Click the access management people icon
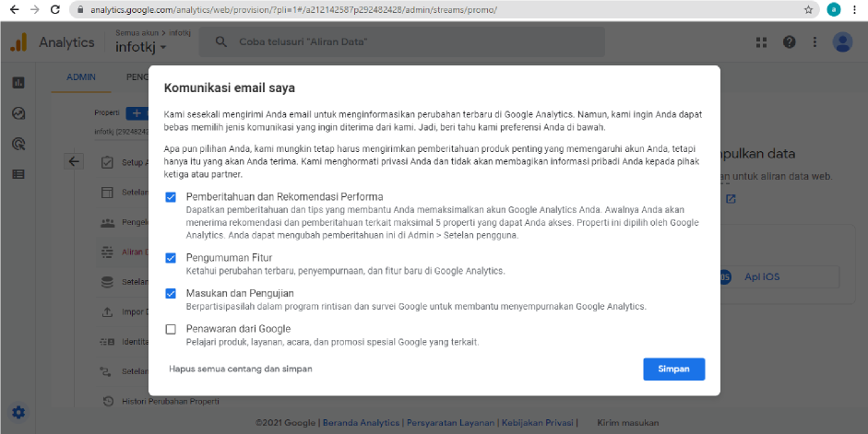 (107, 223)
